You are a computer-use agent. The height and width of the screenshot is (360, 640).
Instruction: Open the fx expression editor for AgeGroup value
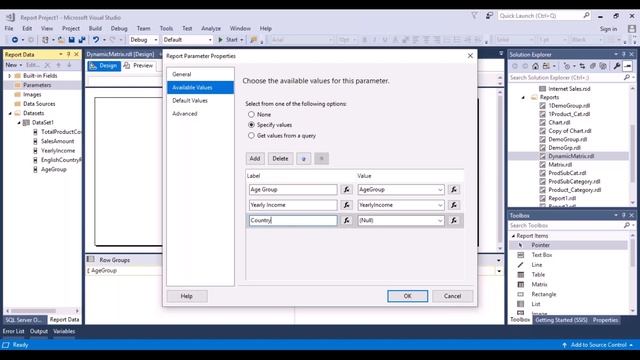pos(453,189)
